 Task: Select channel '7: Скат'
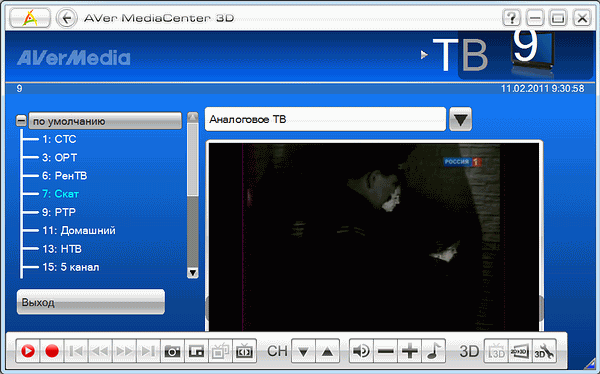60,194
